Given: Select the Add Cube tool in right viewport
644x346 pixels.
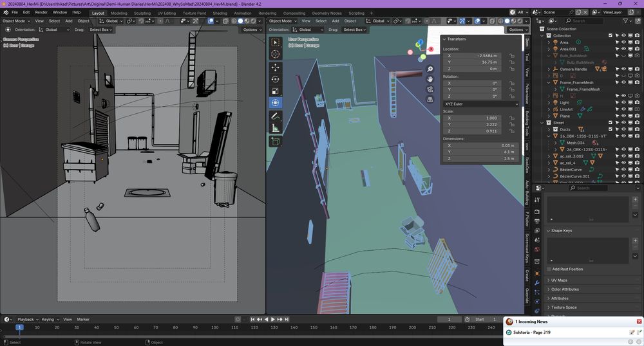Looking at the screenshot, I should [275, 142].
